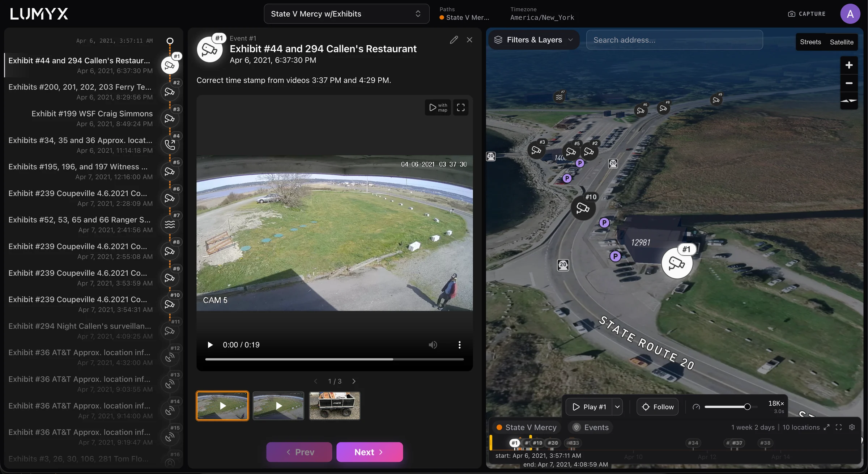This screenshot has width=868, height=474.
Task: Click map camera marker #9
Action: (x=716, y=100)
